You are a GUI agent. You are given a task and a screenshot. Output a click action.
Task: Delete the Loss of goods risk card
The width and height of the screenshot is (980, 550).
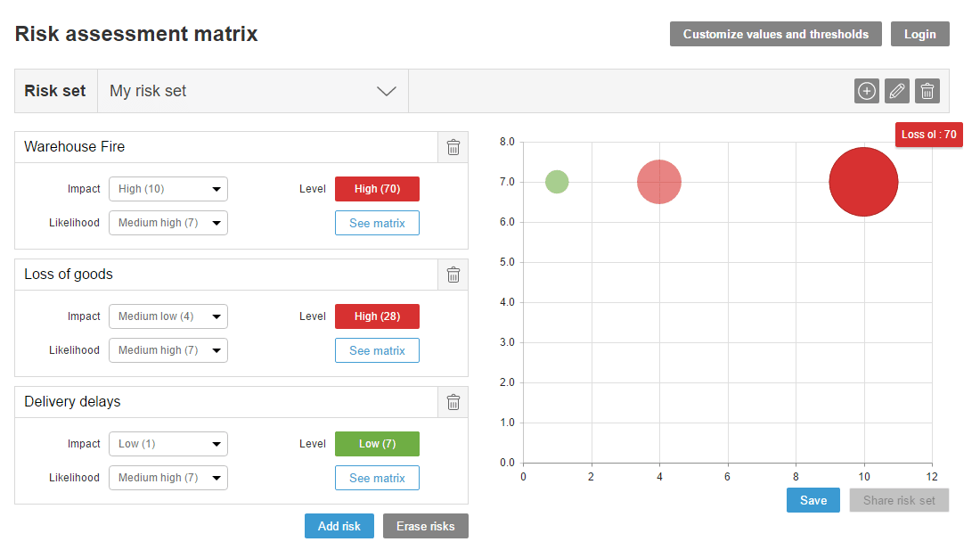click(x=453, y=275)
